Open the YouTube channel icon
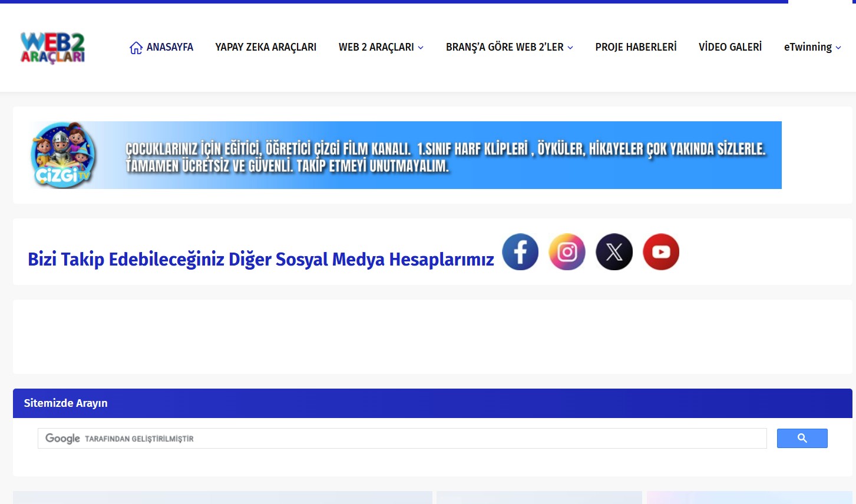The width and height of the screenshot is (856, 504). [x=660, y=251]
